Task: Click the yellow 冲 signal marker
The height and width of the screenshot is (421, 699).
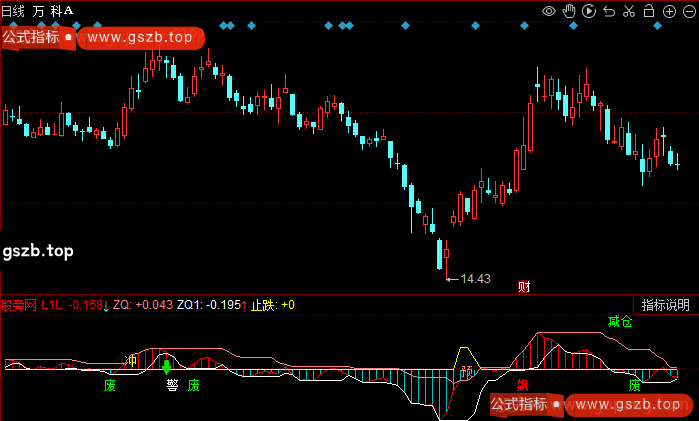Action: coord(129,360)
